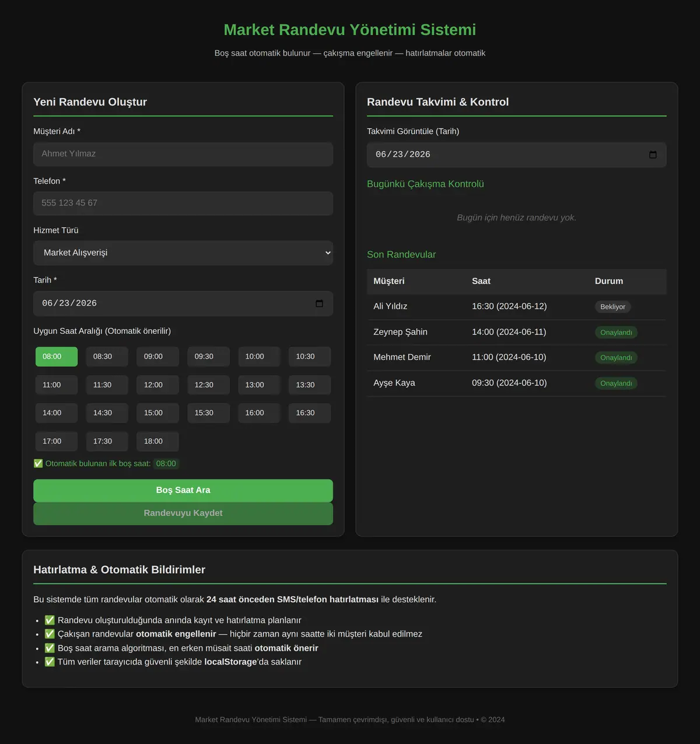This screenshot has width=700, height=744.
Task: Choose the 16:00 time slot
Action: tap(259, 413)
